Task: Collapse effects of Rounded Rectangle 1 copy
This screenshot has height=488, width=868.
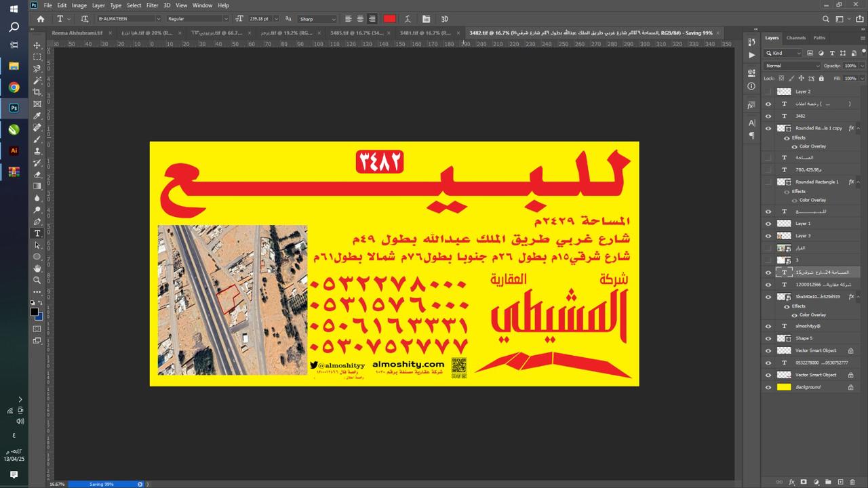Action: pos(858,128)
